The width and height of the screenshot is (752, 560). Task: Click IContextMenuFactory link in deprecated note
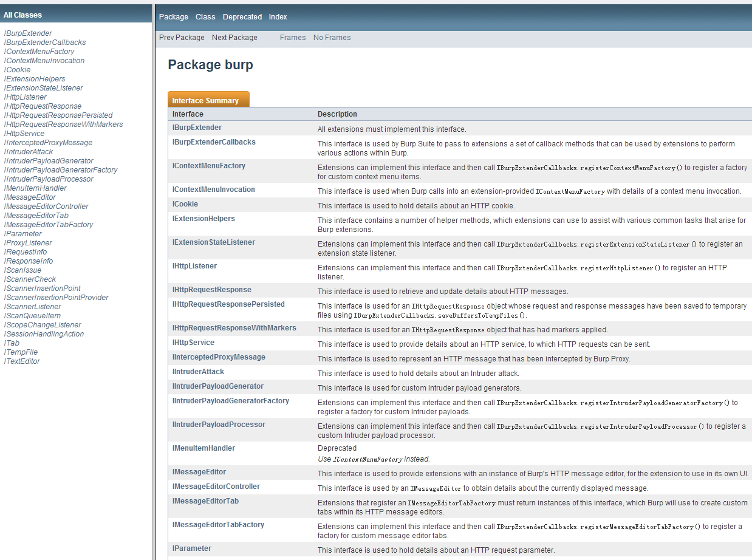367,460
